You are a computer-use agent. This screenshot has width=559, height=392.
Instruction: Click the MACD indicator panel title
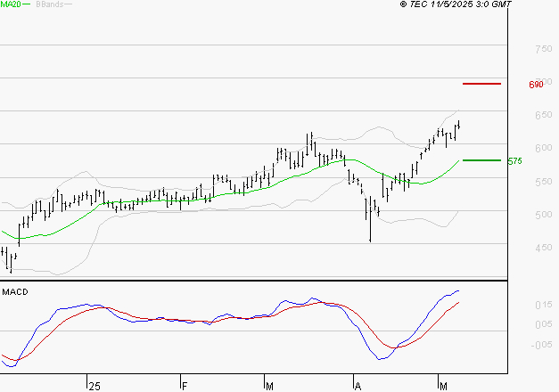15,291
